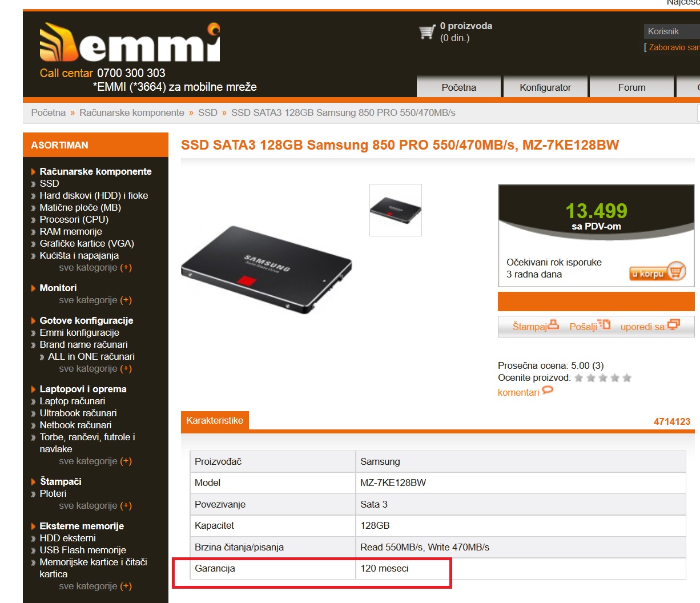Open USB Flash memorije category

[83, 550]
